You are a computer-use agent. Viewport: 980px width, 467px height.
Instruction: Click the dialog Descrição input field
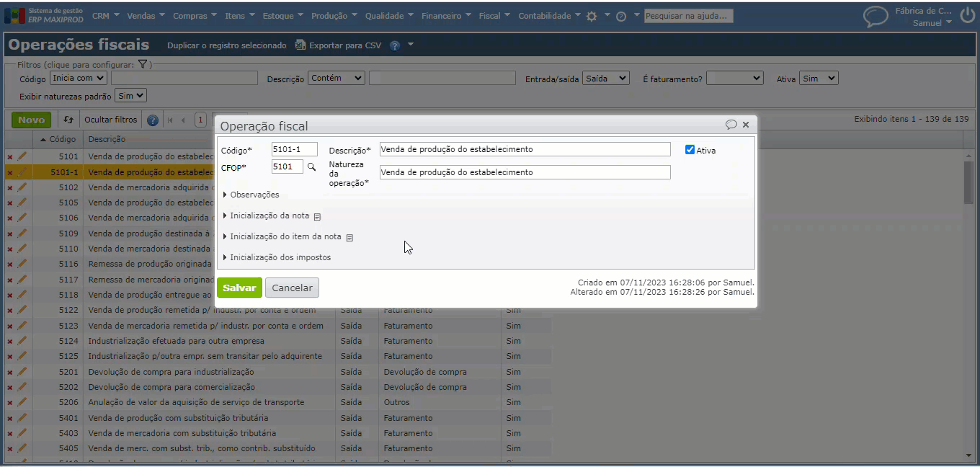pyautogui.click(x=525, y=149)
